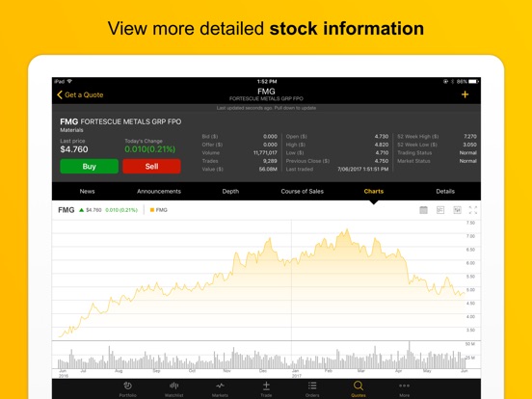Open the More menu dots
The width and height of the screenshot is (532, 399).
[405, 386]
